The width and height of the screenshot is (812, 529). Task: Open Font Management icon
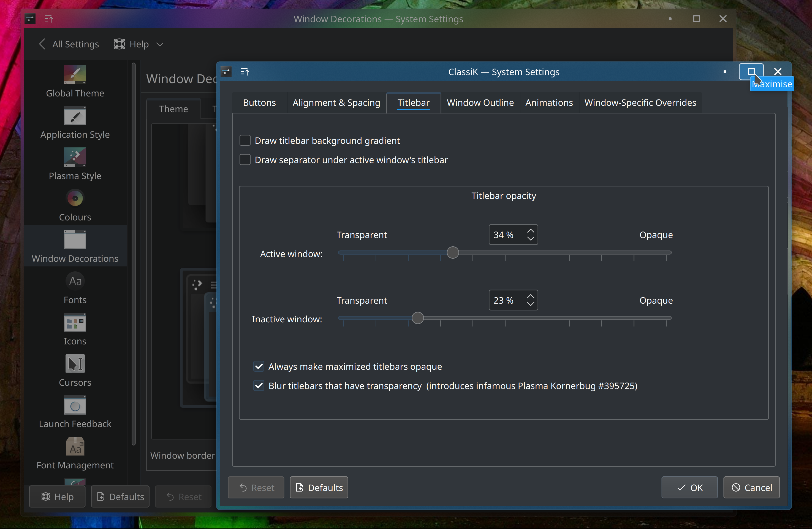[75, 446]
